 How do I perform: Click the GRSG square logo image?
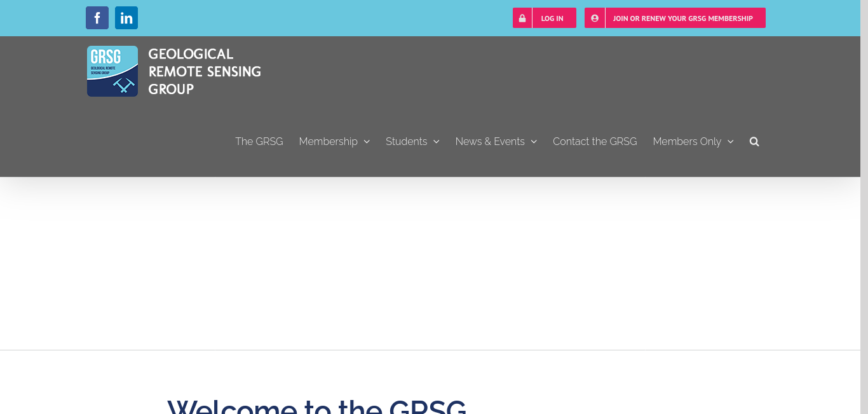pos(112,71)
